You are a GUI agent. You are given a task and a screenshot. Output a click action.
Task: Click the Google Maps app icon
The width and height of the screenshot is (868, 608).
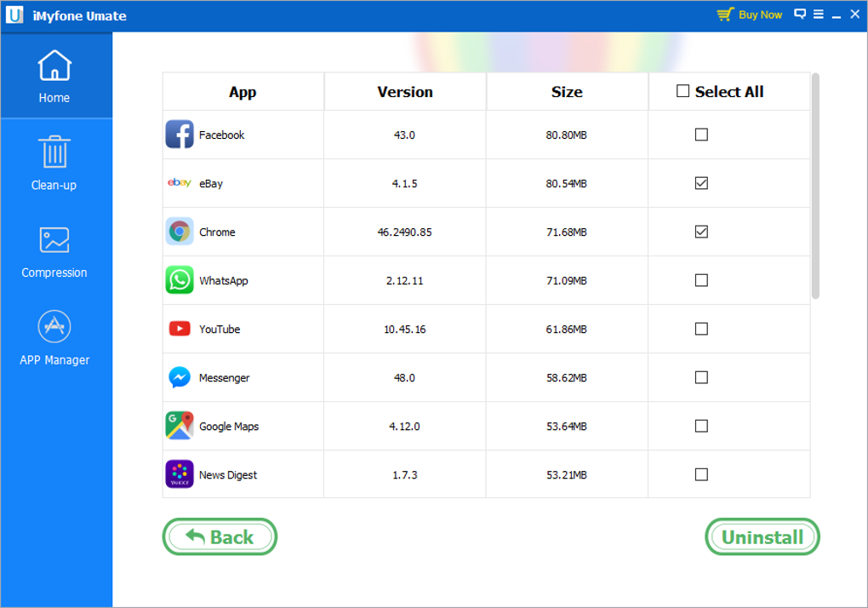click(x=180, y=426)
